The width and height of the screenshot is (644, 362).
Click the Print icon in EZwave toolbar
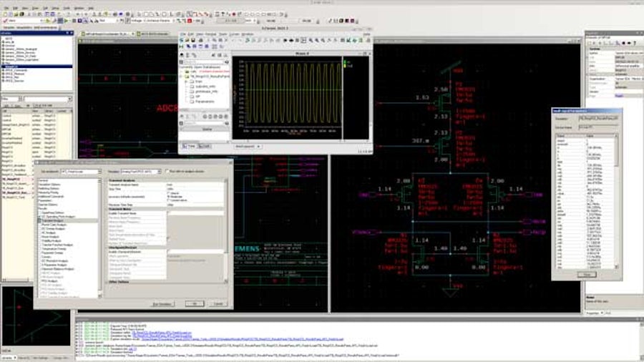pyautogui.click(x=200, y=40)
